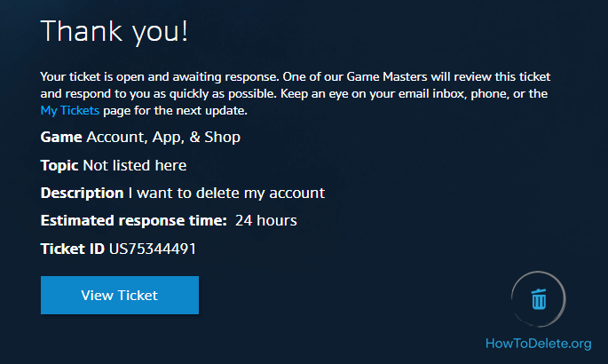Image resolution: width=608 pixels, height=364 pixels.
Task: Click the Estimated response time label
Action: click(x=134, y=220)
